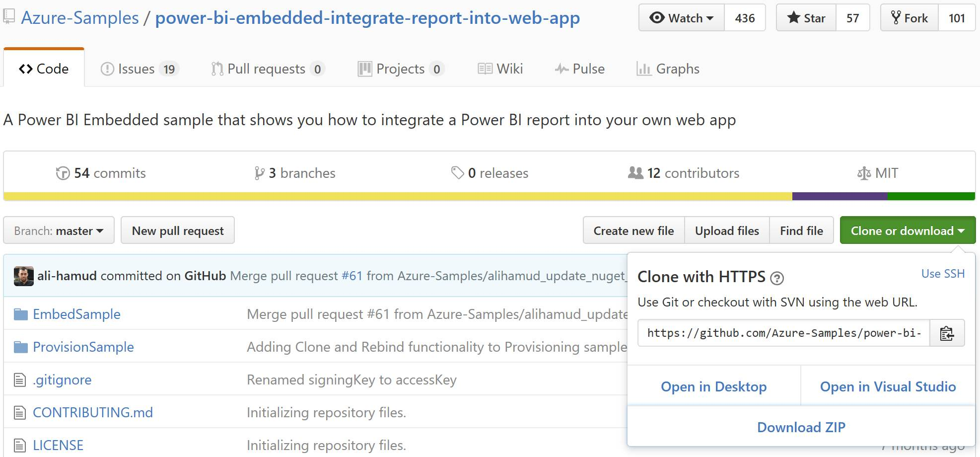The image size is (980, 457).
Task: Toggle the Clone or download dropdown
Action: point(908,230)
